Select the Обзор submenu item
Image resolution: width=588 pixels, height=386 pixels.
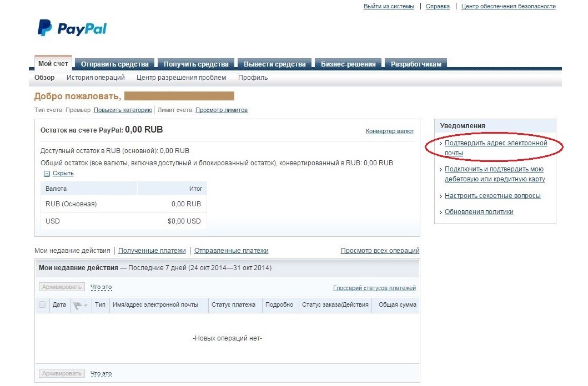(x=44, y=78)
